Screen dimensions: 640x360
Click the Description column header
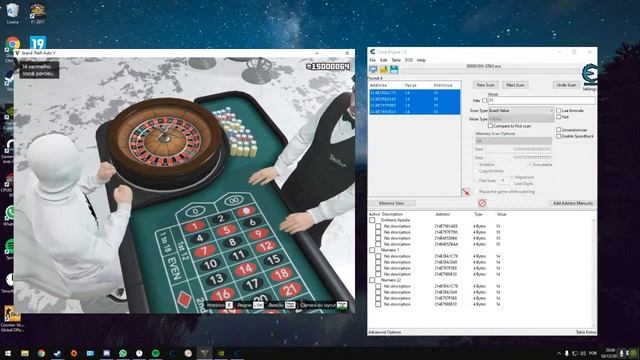tap(392, 214)
